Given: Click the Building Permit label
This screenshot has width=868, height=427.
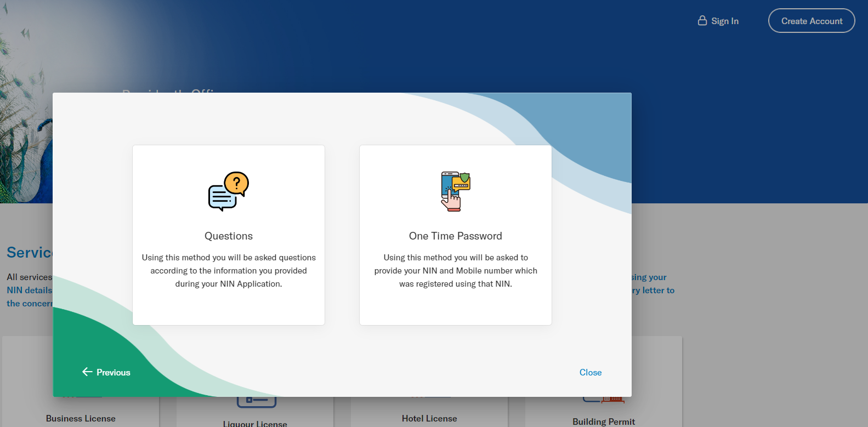Looking at the screenshot, I should 604,422.
